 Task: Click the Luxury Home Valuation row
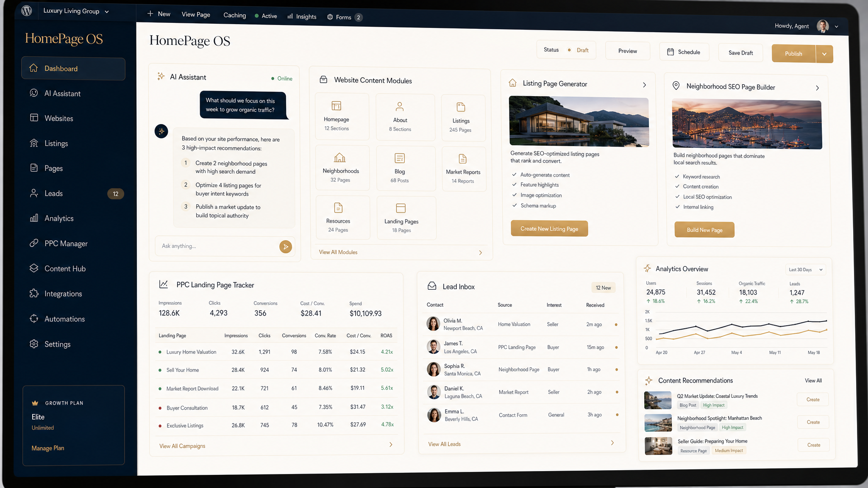[x=276, y=352]
